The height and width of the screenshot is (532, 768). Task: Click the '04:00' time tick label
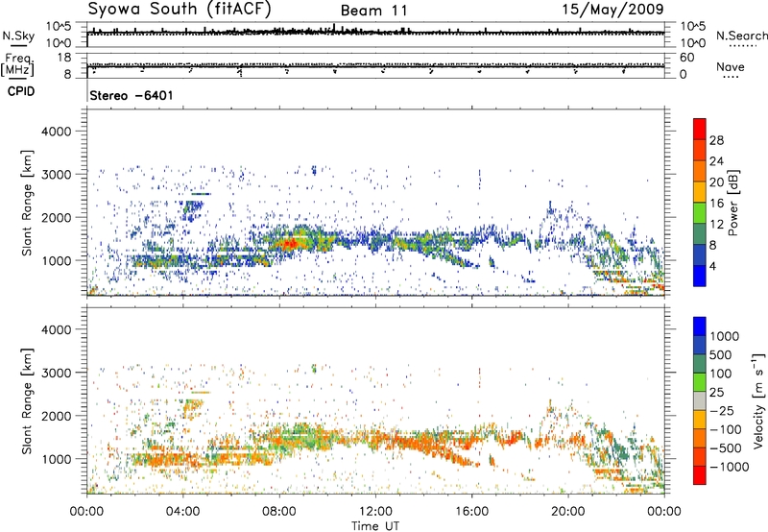(182, 512)
